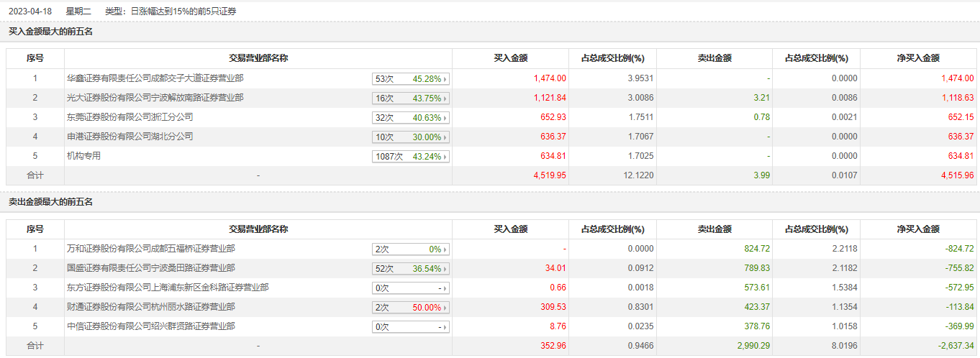Expand 中信证券 row's 0次 dropdown
The width and height of the screenshot is (980, 358).
click(x=411, y=327)
